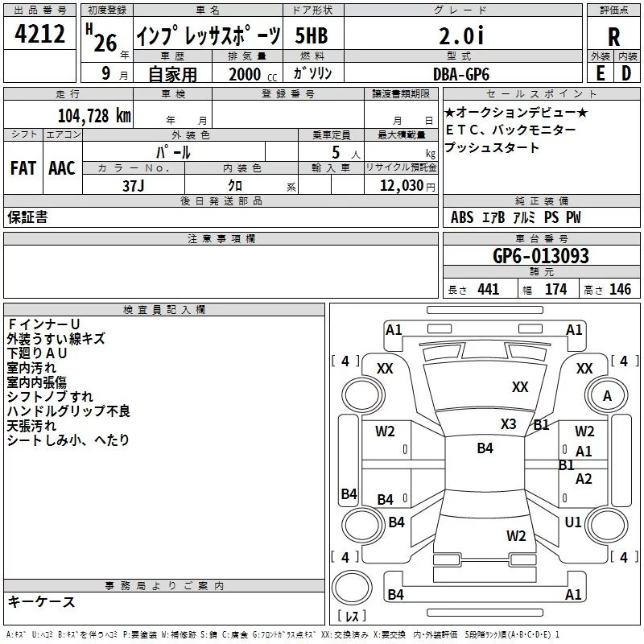Click the width value 174
This screenshot has width=644, height=644.
(555, 290)
